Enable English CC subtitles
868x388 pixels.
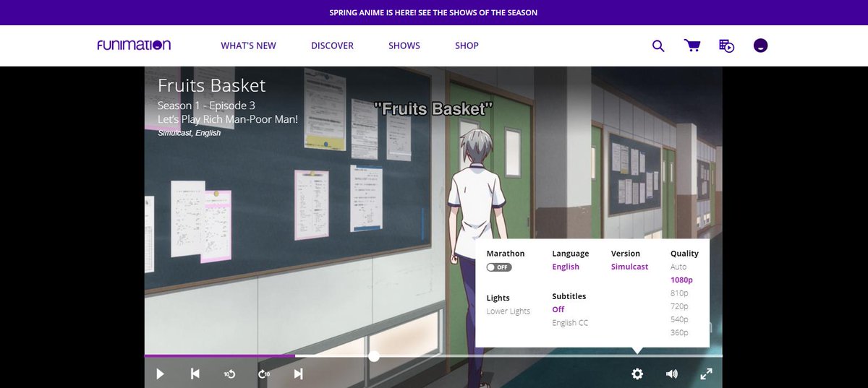click(x=570, y=323)
